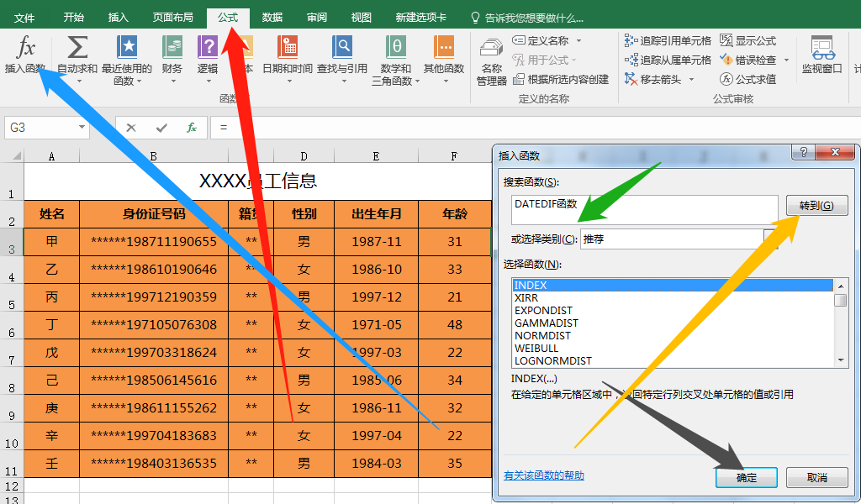Screen dimensions: 861x504
Task: Open the Financial functions icon
Action: click(172, 47)
